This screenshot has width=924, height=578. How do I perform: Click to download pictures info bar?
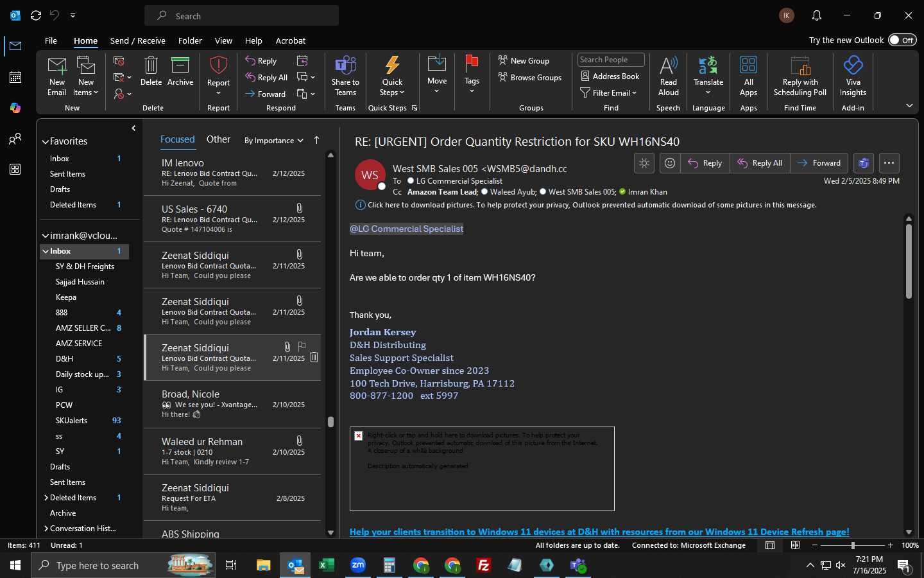[x=586, y=205]
